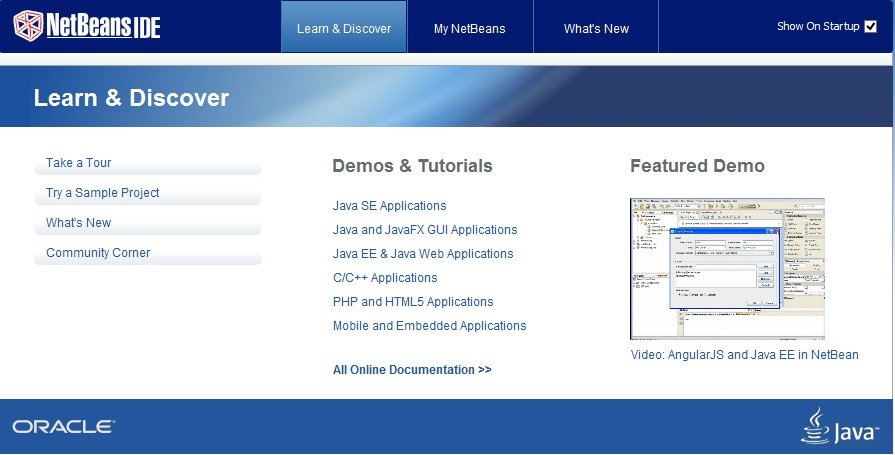Open Java and JavaFX GUI Applications link
The width and height of the screenshot is (895, 455).
coord(425,230)
